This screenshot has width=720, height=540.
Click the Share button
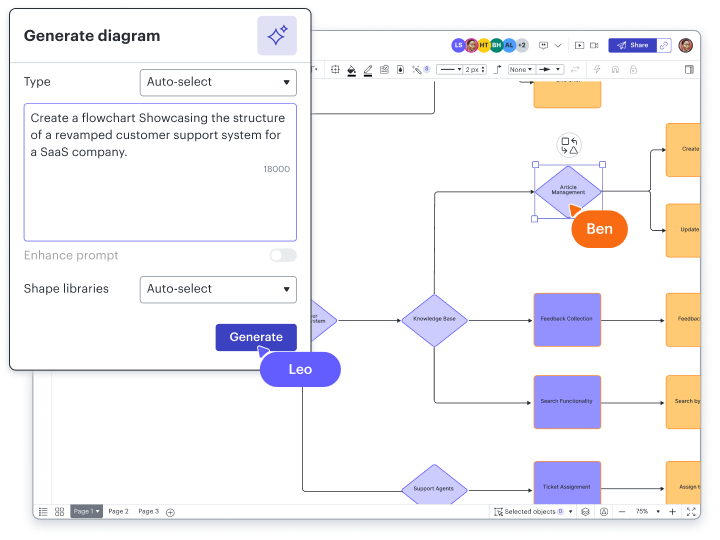(x=632, y=45)
